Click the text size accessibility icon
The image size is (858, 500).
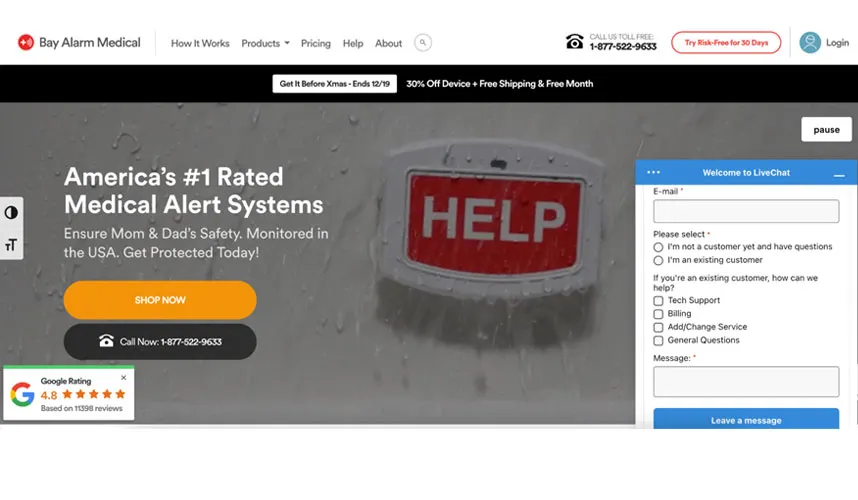pyautogui.click(x=11, y=245)
